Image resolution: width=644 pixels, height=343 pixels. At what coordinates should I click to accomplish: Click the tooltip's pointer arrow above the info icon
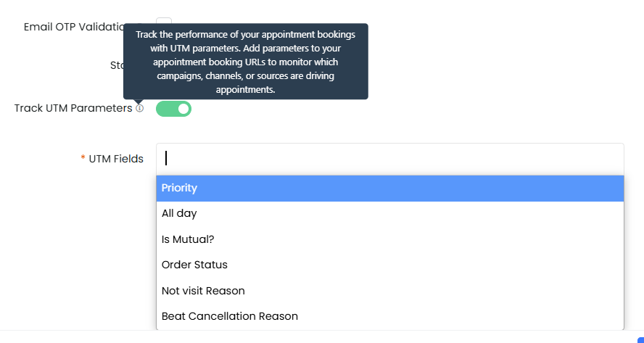point(139,102)
